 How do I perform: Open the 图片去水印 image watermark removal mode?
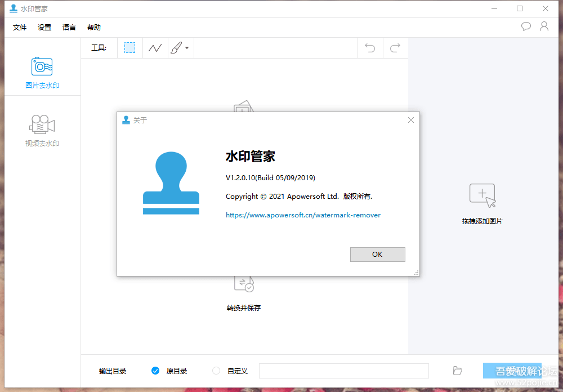click(x=42, y=73)
